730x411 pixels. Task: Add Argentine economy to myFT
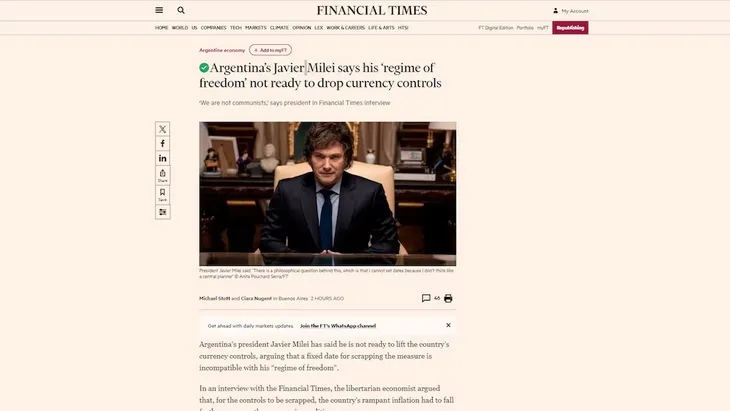point(270,50)
